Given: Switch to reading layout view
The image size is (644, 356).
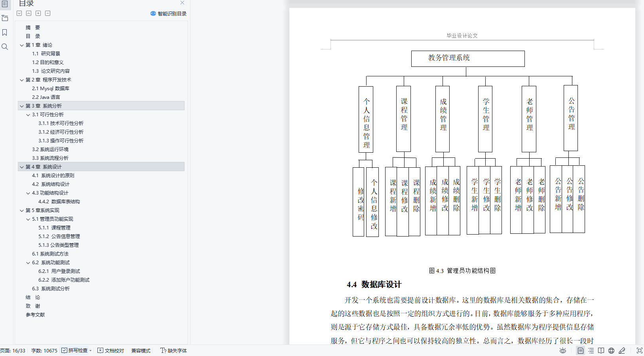Looking at the screenshot, I should click(x=601, y=350).
